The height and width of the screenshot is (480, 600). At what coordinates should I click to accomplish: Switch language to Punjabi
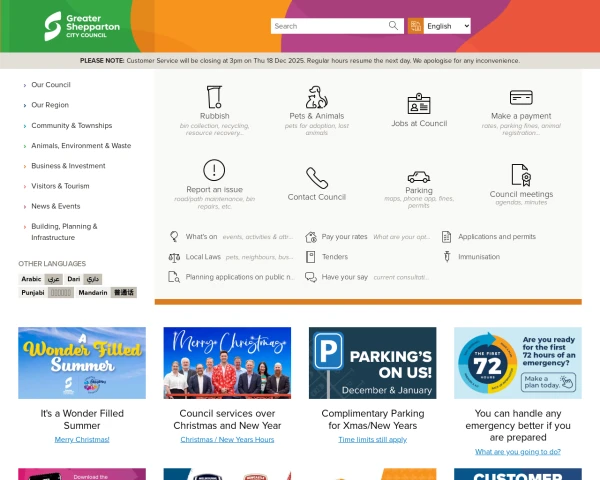point(46,293)
